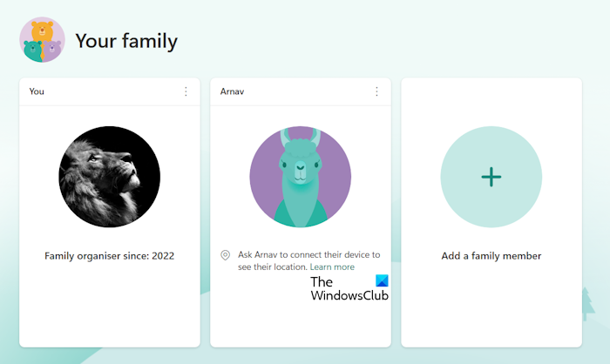Open Arnav's three-dot options menu

[376, 91]
